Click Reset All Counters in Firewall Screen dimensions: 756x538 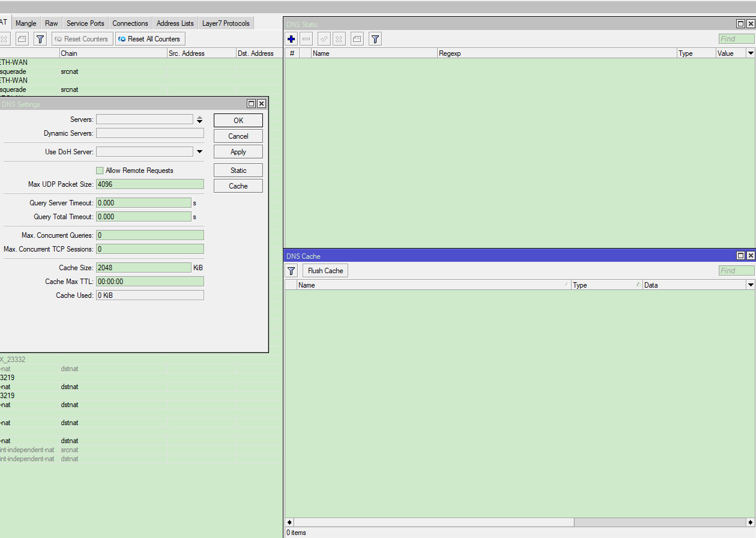pyautogui.click(x=150, y=39)
